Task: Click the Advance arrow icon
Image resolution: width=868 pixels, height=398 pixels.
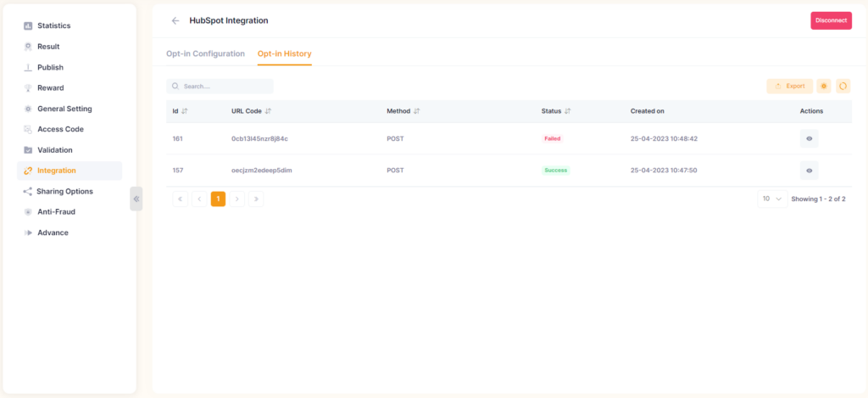Action: tap(28, 233)
